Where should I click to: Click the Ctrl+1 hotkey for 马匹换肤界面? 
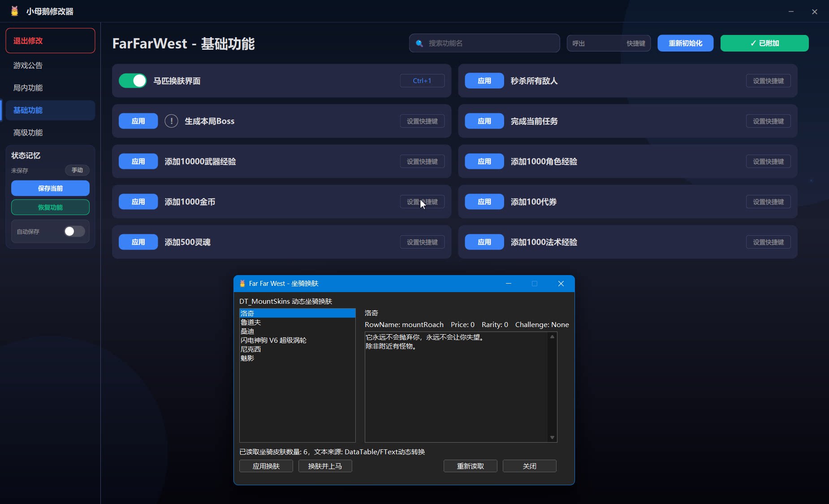click(x=422, y=81)
